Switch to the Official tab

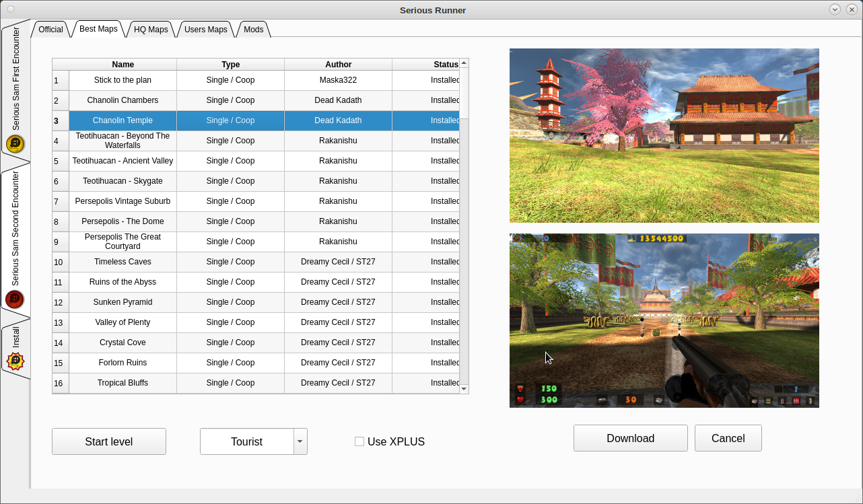click(x=50, y=30)
